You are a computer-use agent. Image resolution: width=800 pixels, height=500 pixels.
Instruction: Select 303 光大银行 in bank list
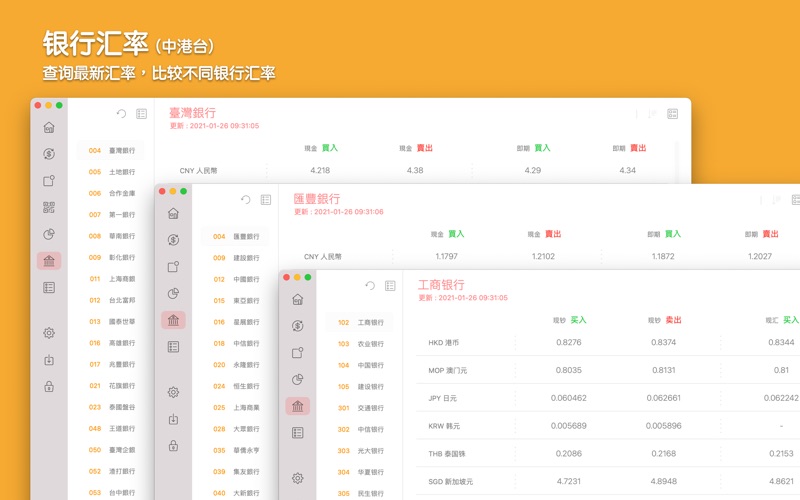point(360,451)
